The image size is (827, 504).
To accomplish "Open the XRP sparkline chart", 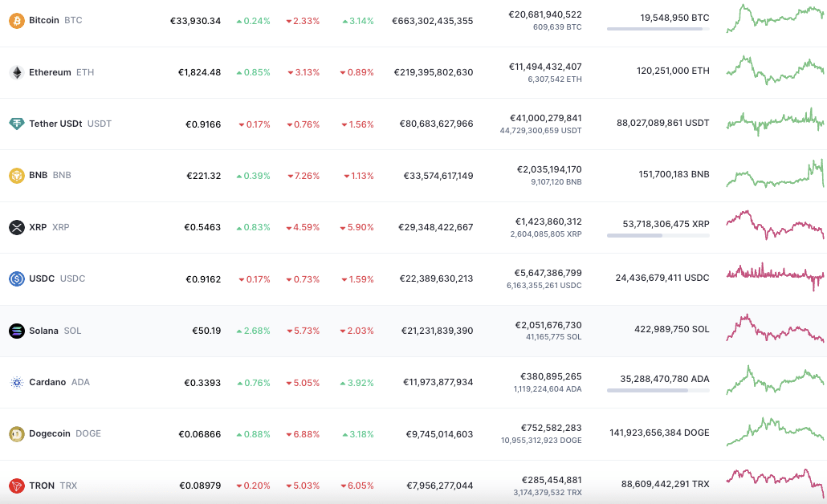I will [775, 225].
